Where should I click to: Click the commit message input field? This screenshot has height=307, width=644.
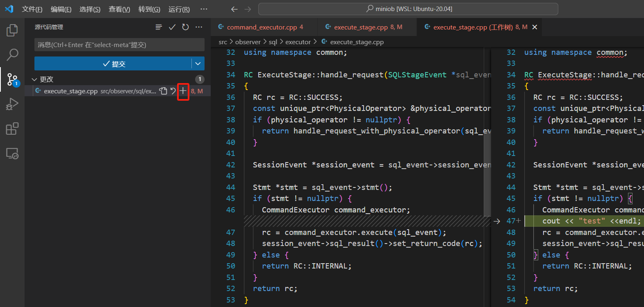tap(119, 45)
